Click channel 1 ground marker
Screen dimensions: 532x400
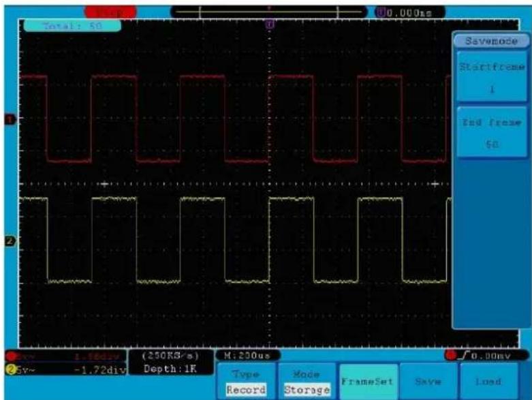tap(10, 119)
